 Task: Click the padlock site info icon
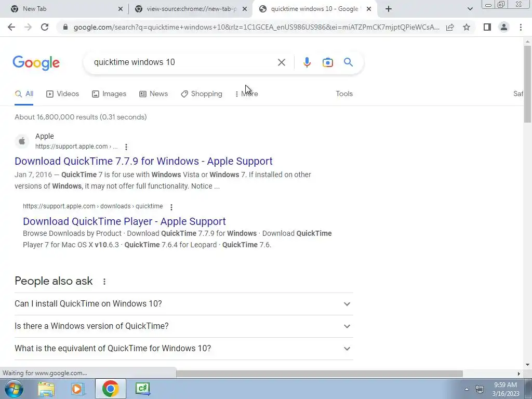pyautogui.click(x=65, y=27)
